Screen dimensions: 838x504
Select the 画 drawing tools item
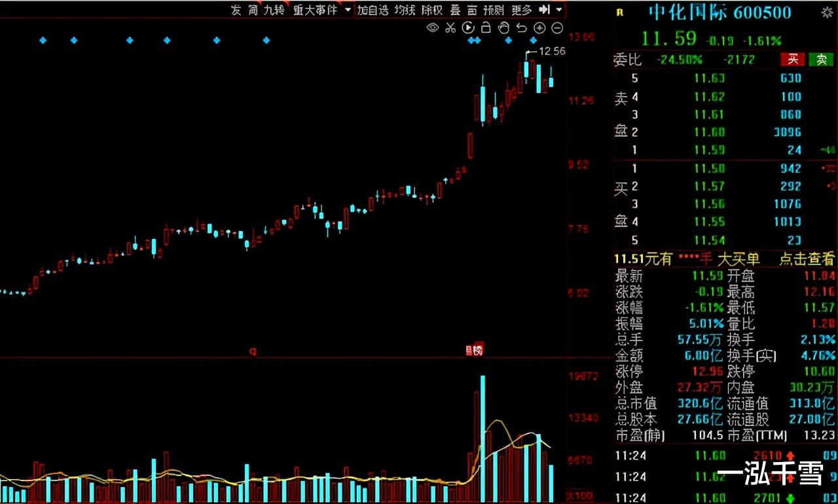472,10
